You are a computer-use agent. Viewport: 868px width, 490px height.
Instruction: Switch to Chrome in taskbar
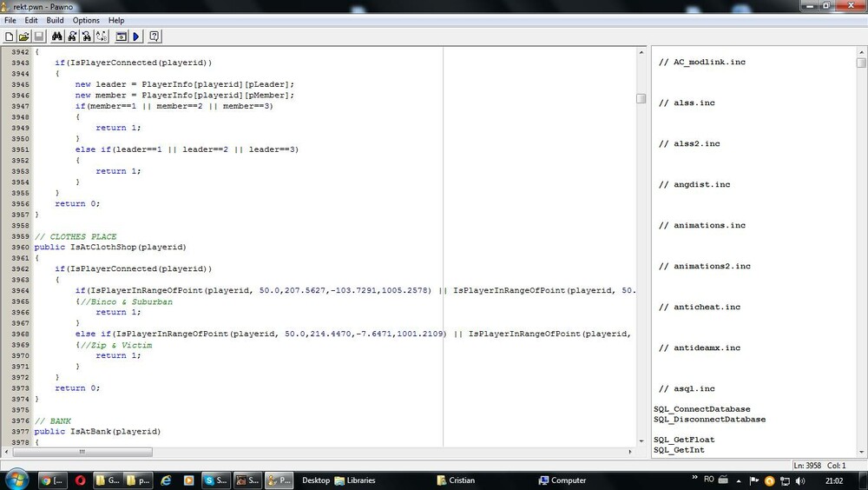[x=53, y=480]
